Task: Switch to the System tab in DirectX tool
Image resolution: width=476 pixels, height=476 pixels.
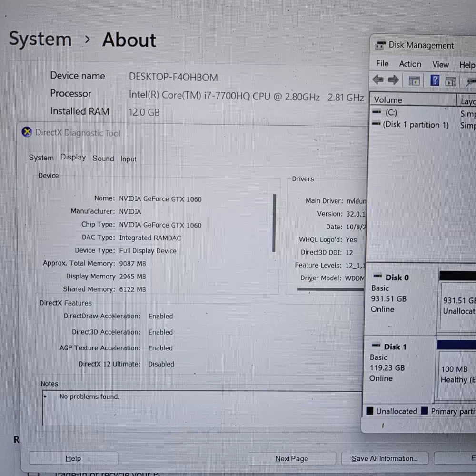Action: (41, 158)
